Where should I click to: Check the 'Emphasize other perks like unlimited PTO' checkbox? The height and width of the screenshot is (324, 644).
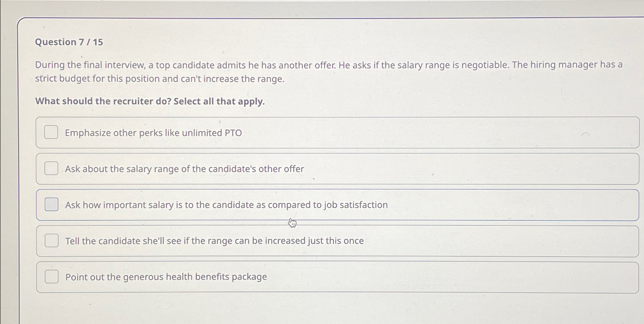[x=51, y=132]
